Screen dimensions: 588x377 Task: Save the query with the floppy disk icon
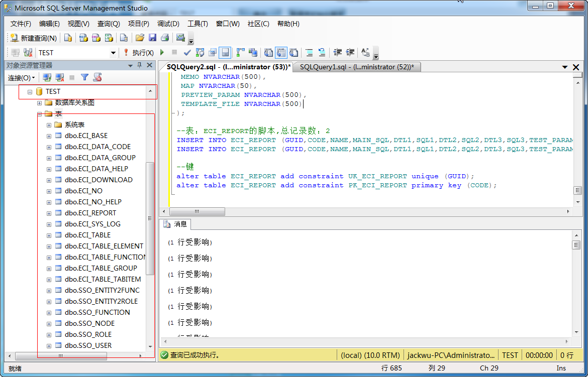152,38
